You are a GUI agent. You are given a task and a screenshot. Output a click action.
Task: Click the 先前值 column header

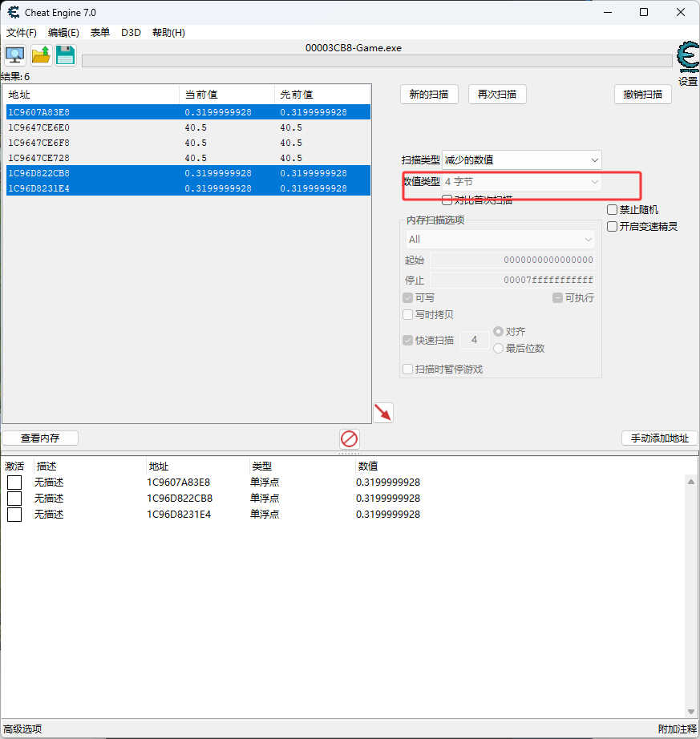(x=323, y=95)
